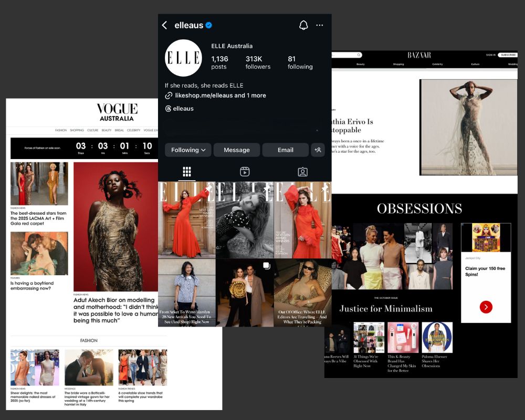
Task: Tap the back arrow beside elleaus
Action: (x=164, y=25)
